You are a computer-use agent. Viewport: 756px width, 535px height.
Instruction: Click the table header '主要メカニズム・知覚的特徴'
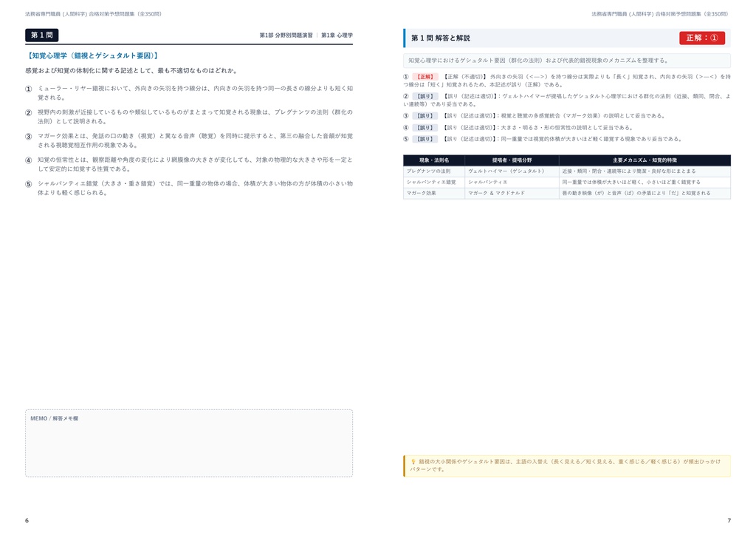[645, 160]
